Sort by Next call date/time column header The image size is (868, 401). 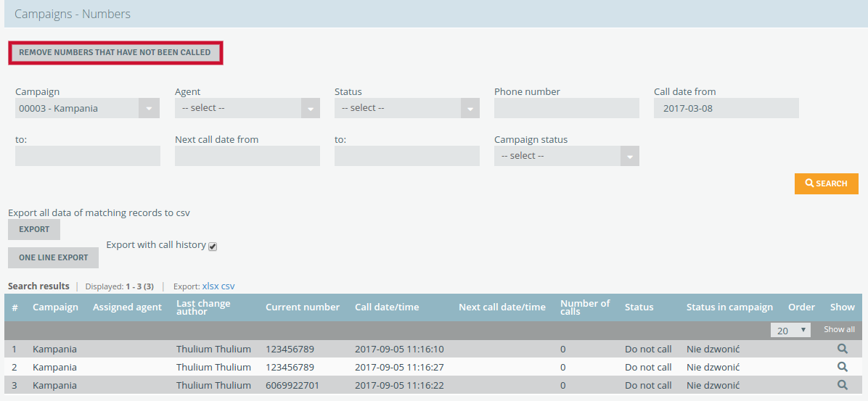click(x=502, y=307)
